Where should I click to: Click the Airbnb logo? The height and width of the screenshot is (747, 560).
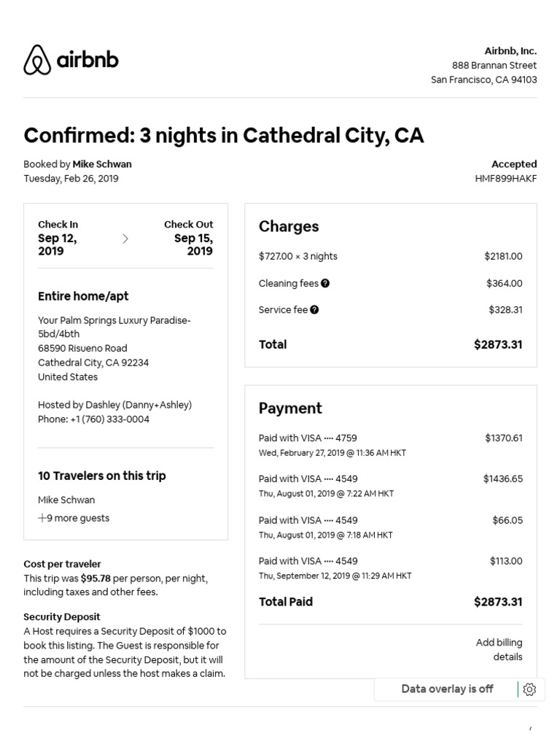coord(71,60)
